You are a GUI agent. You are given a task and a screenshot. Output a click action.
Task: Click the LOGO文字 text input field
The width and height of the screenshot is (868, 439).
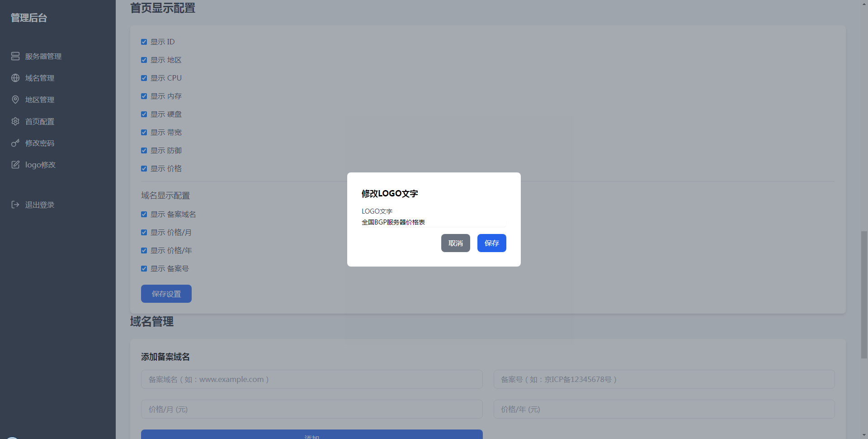tap(433, 222)
